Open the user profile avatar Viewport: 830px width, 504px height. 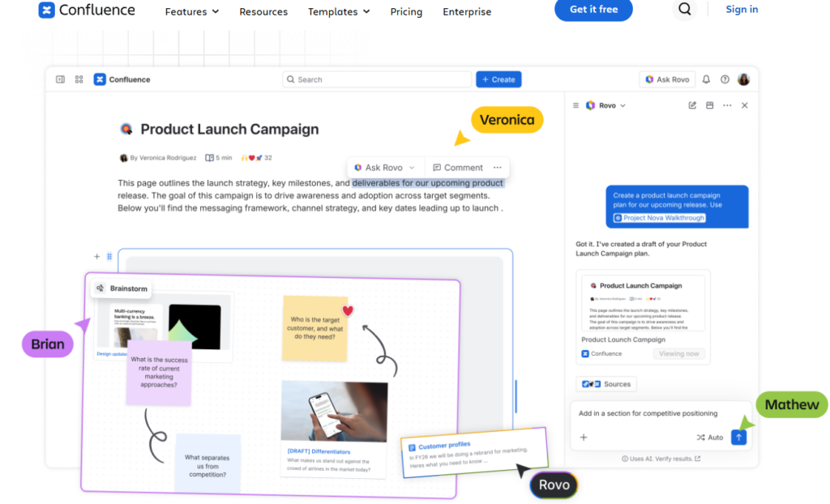[x=744, y=79]
